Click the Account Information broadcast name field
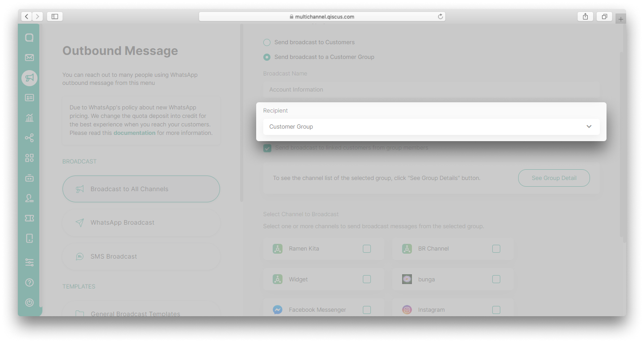 click(431, 89)
